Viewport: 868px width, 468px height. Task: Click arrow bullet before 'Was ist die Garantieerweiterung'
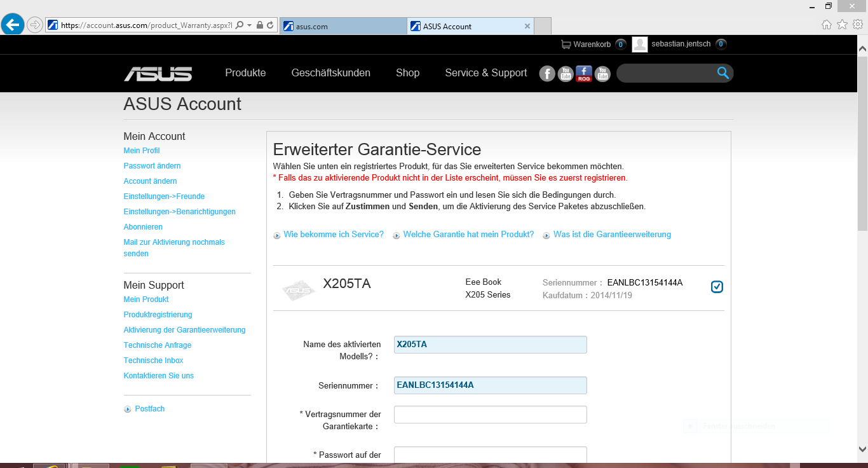point(546,235)
